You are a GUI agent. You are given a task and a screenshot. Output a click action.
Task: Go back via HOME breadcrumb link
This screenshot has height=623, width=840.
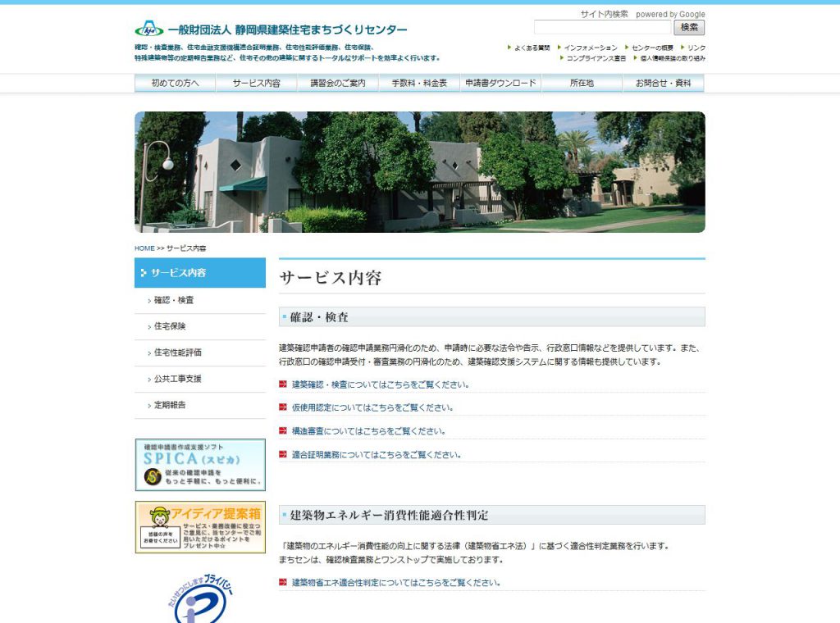(x=144, y=248)
